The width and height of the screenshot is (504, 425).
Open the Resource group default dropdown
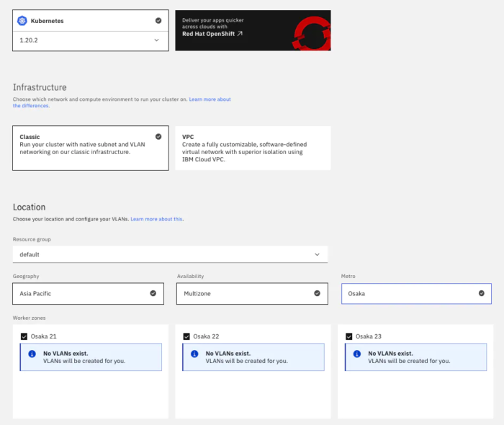tap(170, 254)
